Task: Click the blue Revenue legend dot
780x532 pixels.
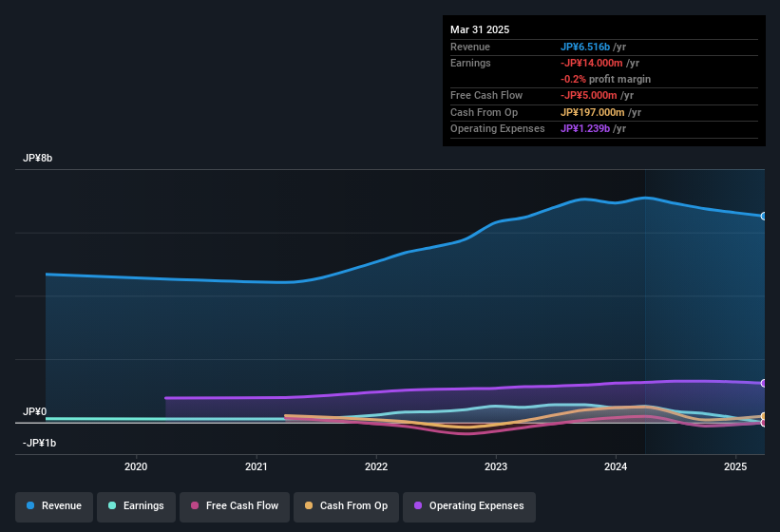Action: (x=30, y=505)
